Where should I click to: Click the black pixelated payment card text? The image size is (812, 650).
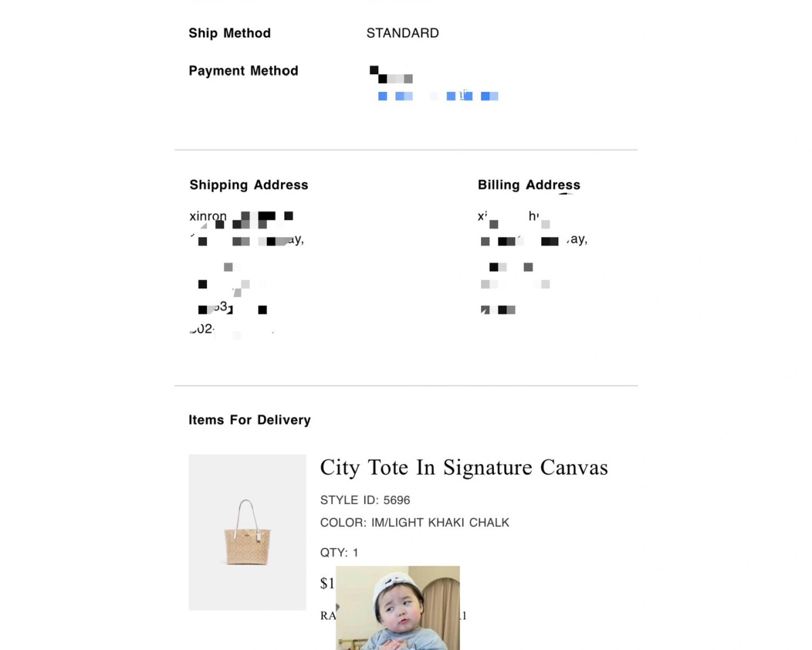[391, 75]
